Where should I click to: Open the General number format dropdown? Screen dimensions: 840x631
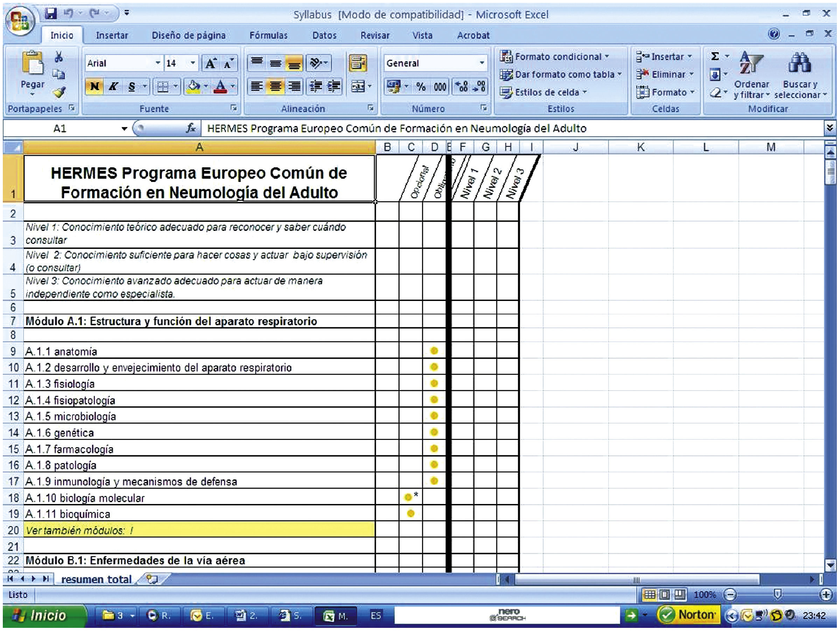[482, 63]
